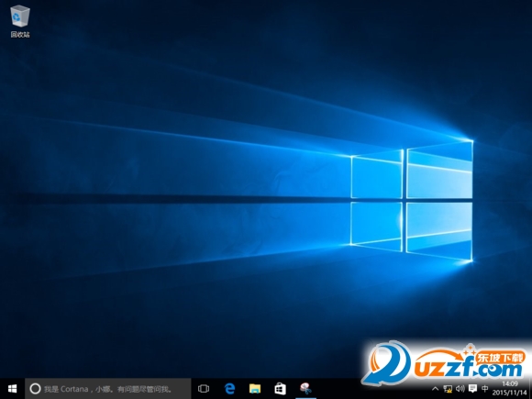
Task: Open the Recycle Bin desktop icon
Action: [20, 21]
